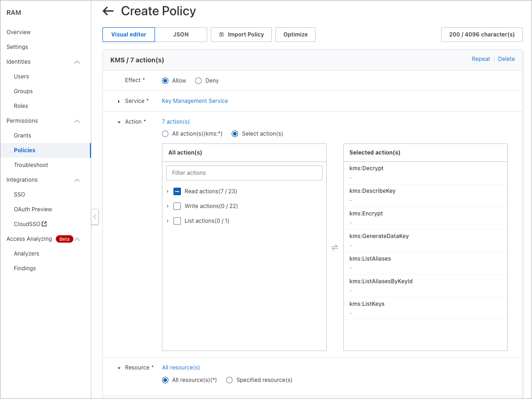Select All action(s)(kms:*) radio button
This screenshot has width=532, height=399.
coord(165,134)
